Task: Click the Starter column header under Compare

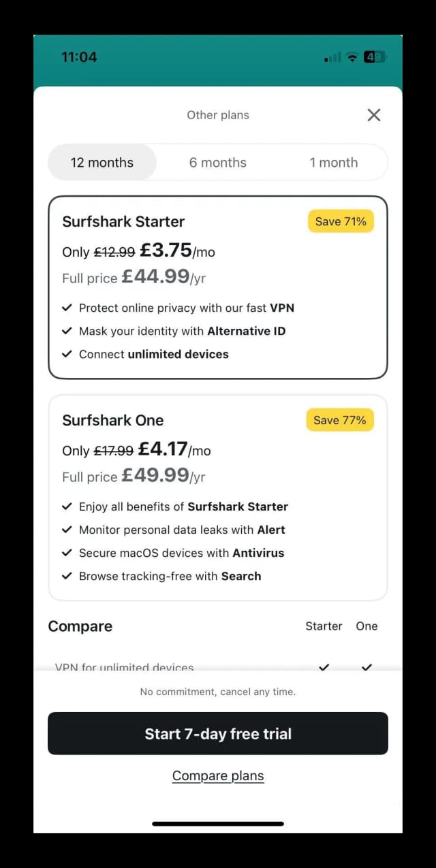Action: tap(324, 626)
